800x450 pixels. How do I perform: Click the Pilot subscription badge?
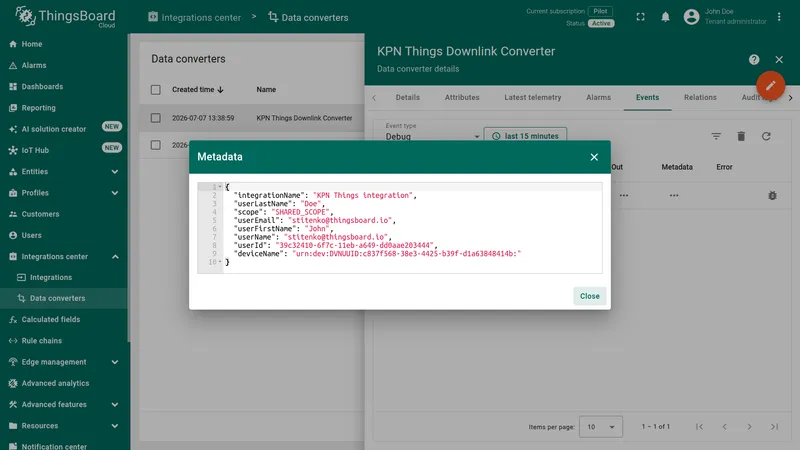[x=601, y=11]
